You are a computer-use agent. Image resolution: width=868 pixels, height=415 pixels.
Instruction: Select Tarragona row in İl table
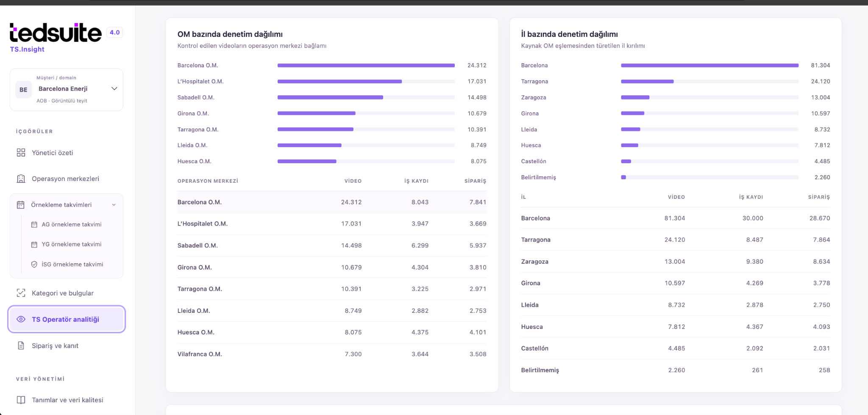tap(676, 240)
